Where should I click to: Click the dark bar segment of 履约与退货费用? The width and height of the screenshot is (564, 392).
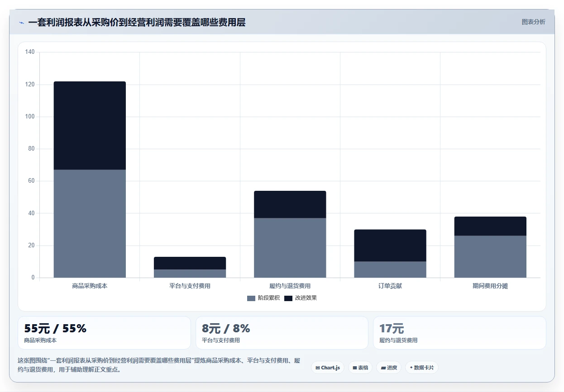(290, 204)
